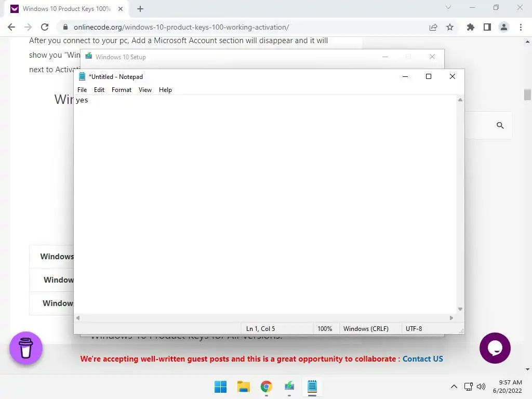Screen dimensions: 532x399
Task: View site security lock info
Action: point(65,27)
